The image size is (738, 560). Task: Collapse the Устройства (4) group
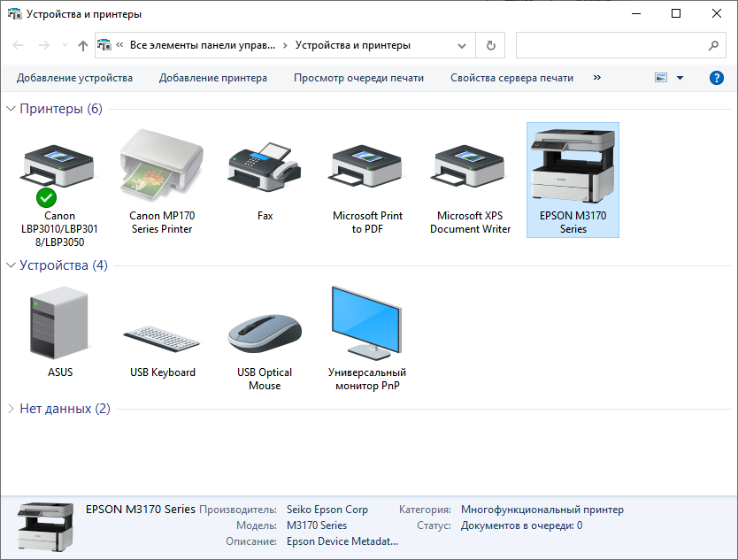point(11,265)
